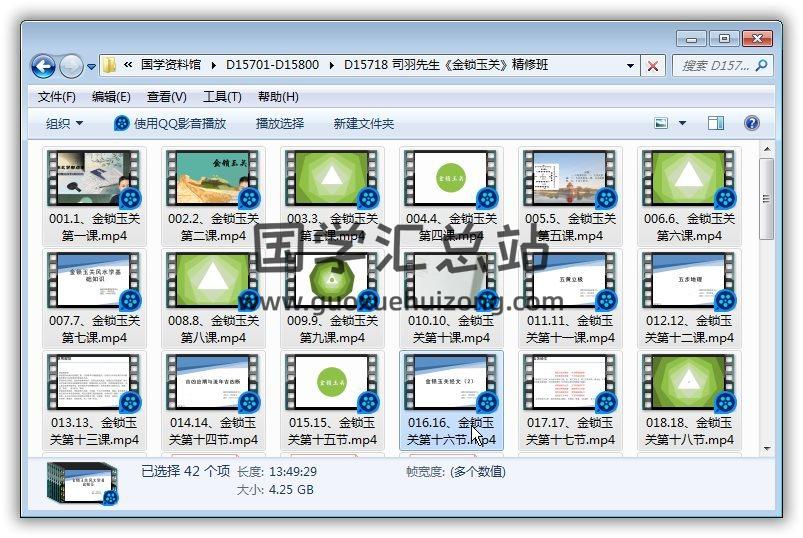Select video 009.9、金锁玉关第九课.mp4
This screenshot has height=538, width=803.
(332, 298)
